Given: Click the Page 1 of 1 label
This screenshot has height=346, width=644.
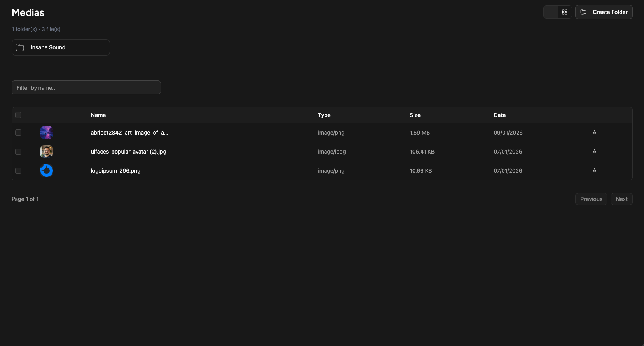Looking at the screenshot, I should (x=25, y=199).
